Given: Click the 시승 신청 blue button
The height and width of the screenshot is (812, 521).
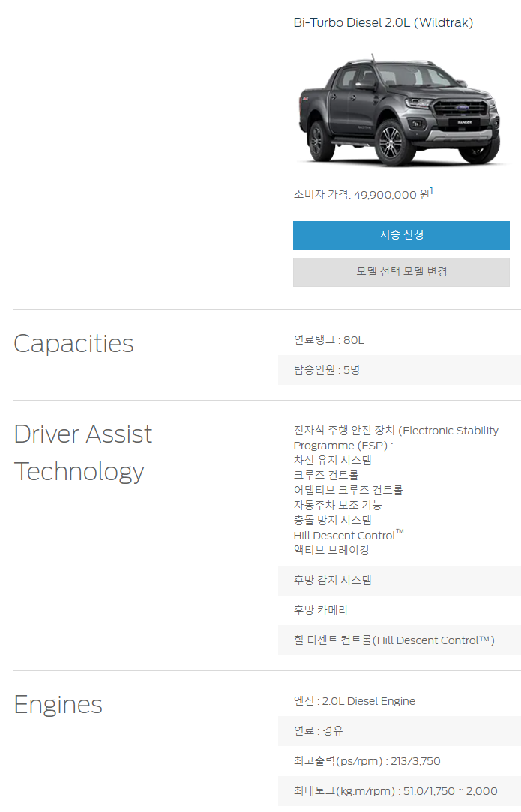Looking at the screenshot, I should 401,236.
